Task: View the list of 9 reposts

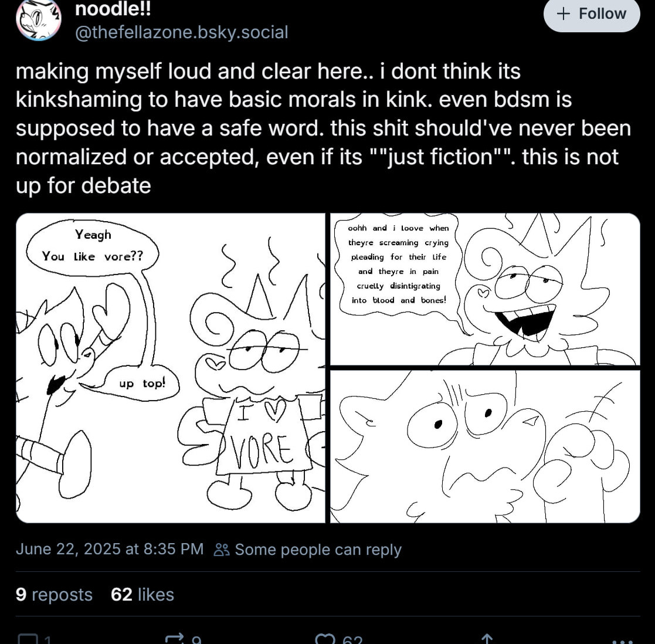Action: click(x=54, y=594)
